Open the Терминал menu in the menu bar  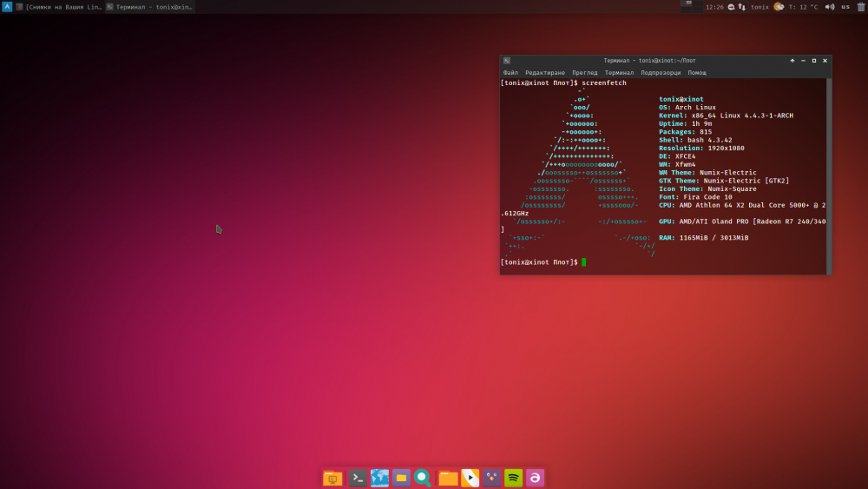point(619,73)
